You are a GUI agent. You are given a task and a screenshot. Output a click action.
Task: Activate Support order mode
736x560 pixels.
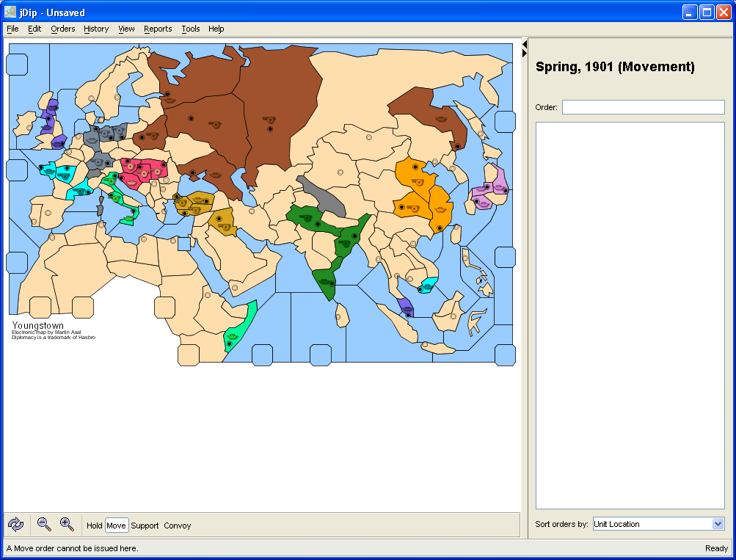coord(145,526)
